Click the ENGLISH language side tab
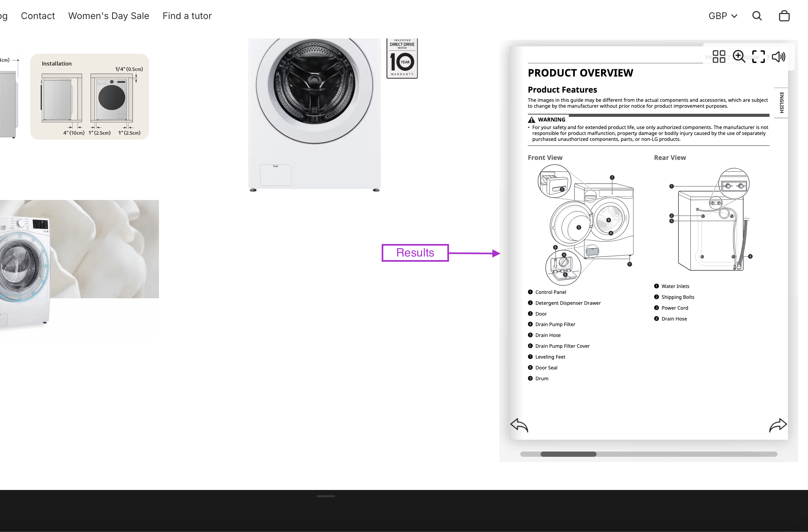This screenshot has height=532, width=808. click(x=781, y=103)
